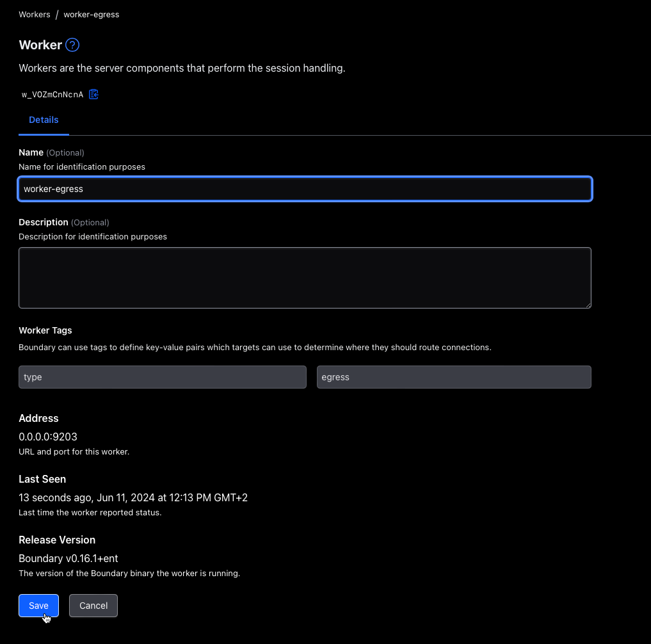Switch to the Details tab
This screenshot has width=651, height=644.
44,120
